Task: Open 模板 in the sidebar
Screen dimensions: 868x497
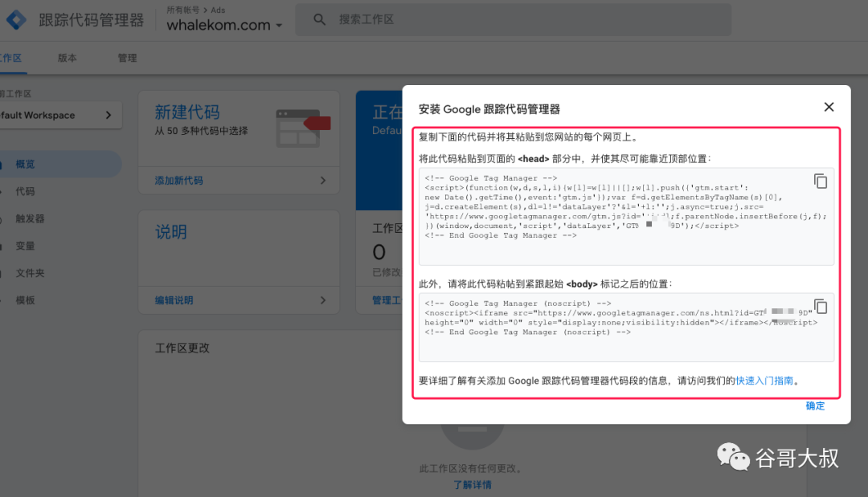Action: [x=26, y=300]
